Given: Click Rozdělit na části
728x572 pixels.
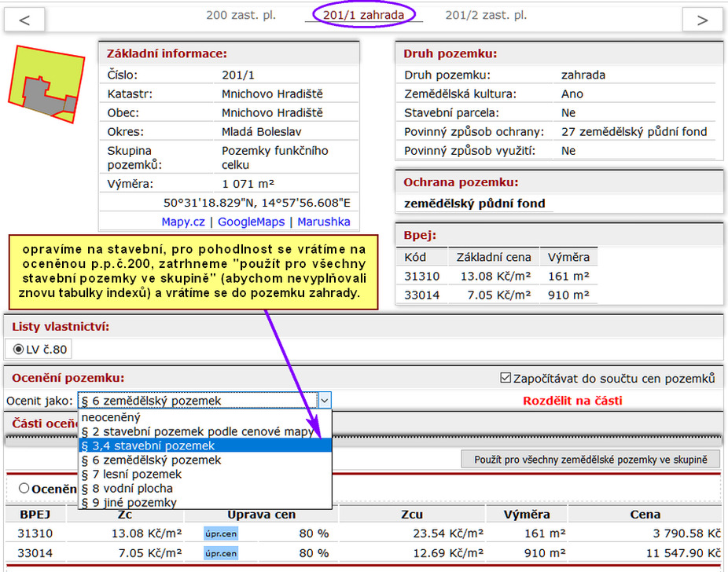Looking at the screenshot, I should click(572, 401).
